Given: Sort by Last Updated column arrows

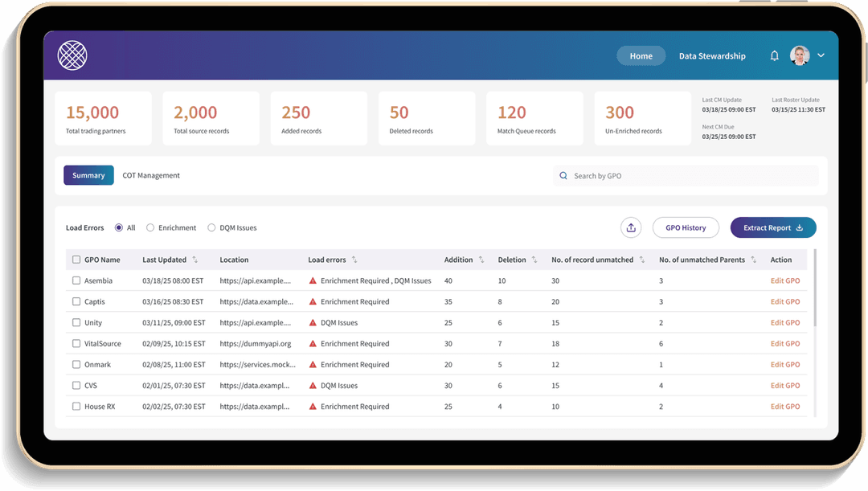Looking at the screenshot, I should [194, 260].
